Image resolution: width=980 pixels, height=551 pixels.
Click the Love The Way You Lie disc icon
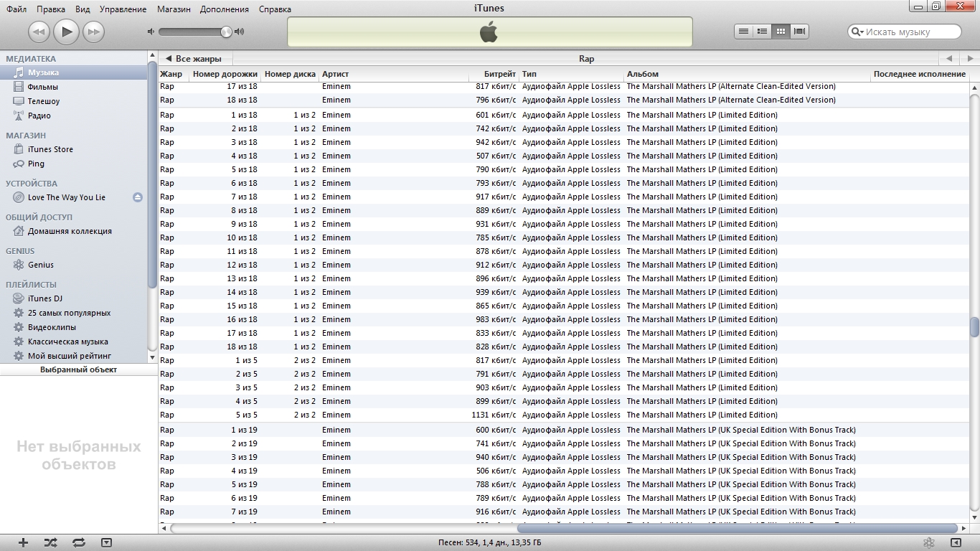point(19,197)
